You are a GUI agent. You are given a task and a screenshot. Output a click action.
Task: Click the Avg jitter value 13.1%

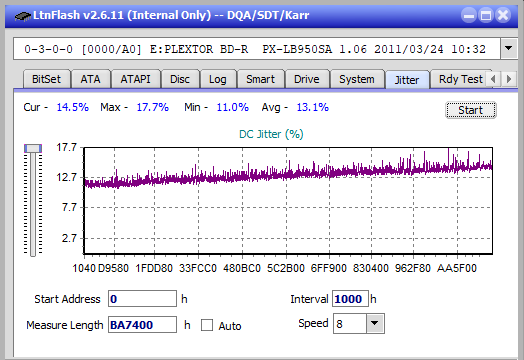pos(313,107)
